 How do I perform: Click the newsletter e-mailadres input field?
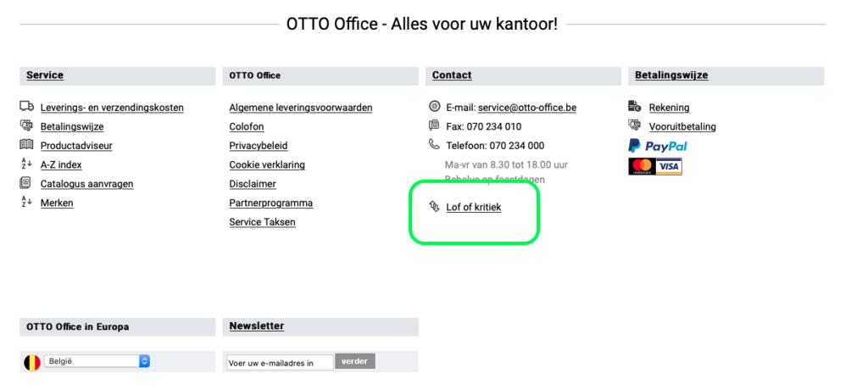tap(280, 363)
